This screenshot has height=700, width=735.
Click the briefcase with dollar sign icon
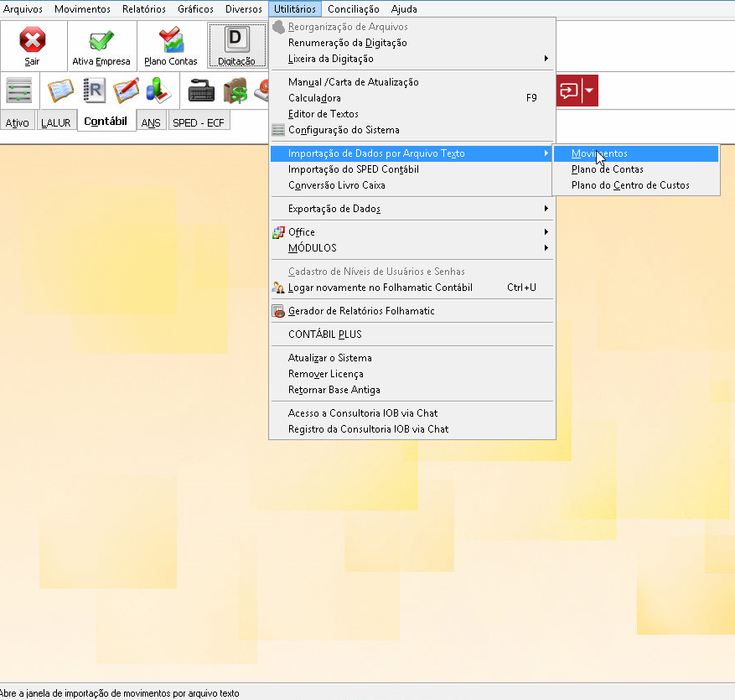[x=235, y=90]
